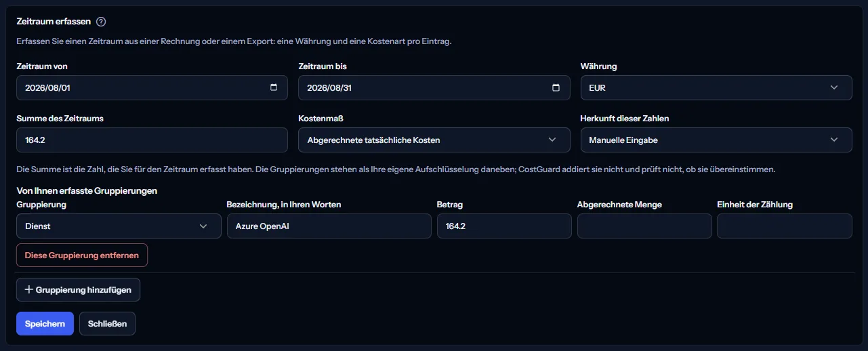Screen dimensions: 868x351
Task: Focus the empty Abgerechnete Menge field
Action: tap(644, 226)
